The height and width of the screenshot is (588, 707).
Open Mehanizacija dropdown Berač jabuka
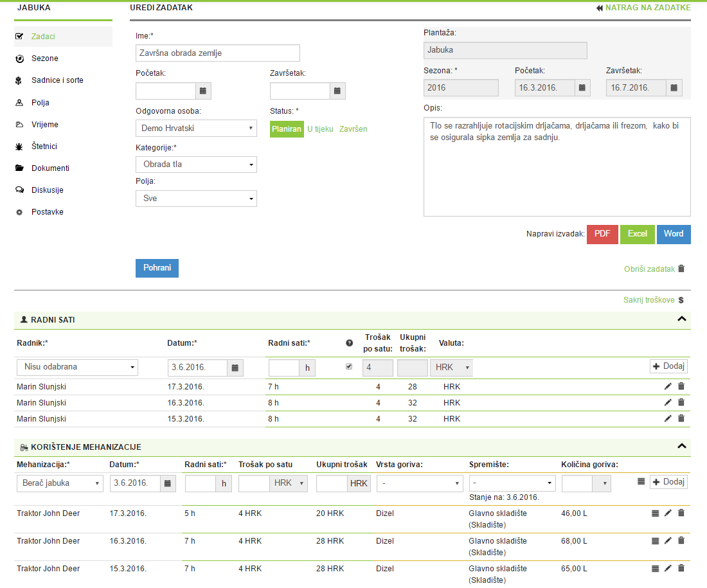(x=60, y=483)
